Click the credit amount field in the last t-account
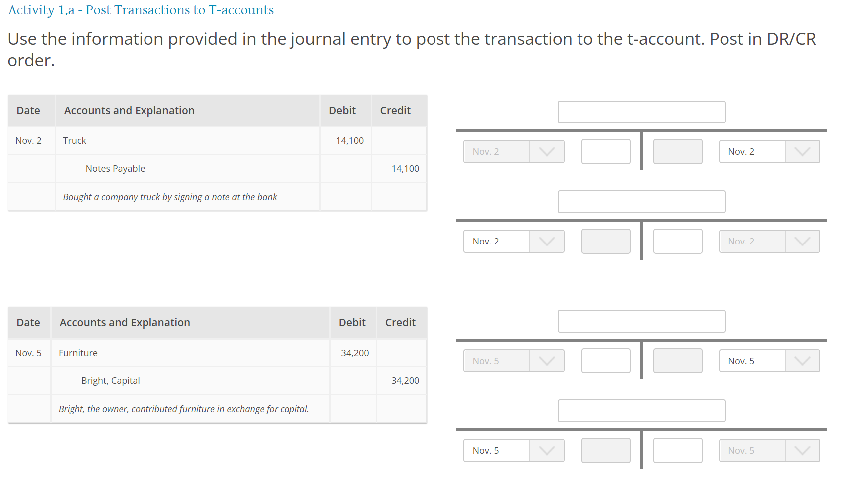Image resolution: width=868 pixels, height=489 pixels. [x=677, y=450]
